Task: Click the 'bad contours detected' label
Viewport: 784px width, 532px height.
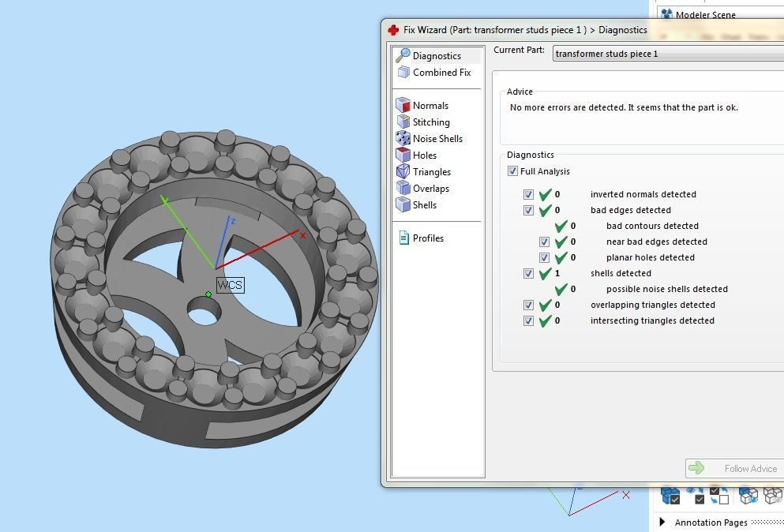Action: pyautogui.click(x=652, y=226)
